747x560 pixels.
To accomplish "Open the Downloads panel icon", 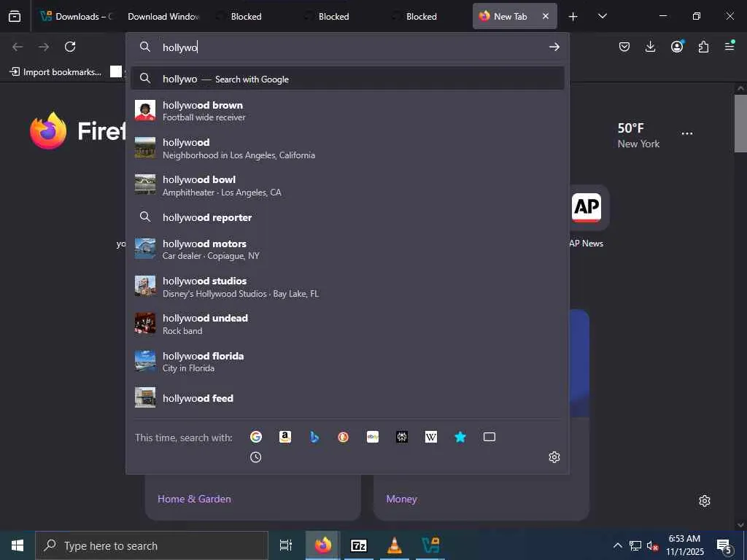I will coord(650,47).
